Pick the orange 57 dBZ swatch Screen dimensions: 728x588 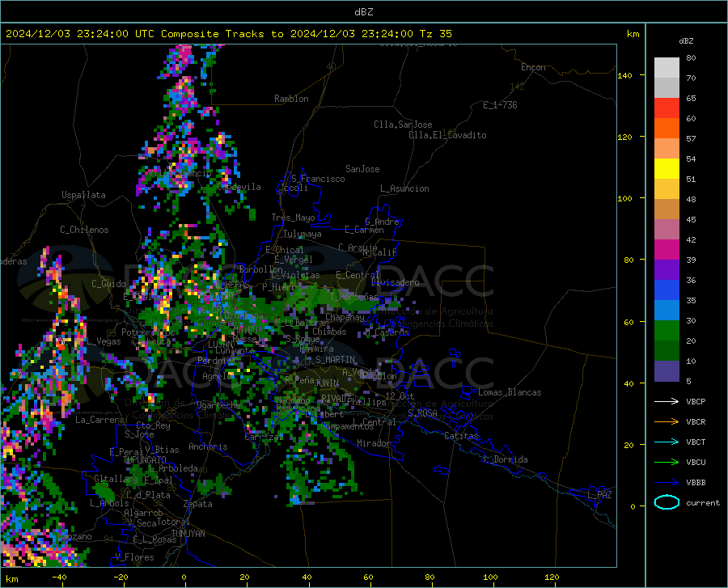pos(667,129)
